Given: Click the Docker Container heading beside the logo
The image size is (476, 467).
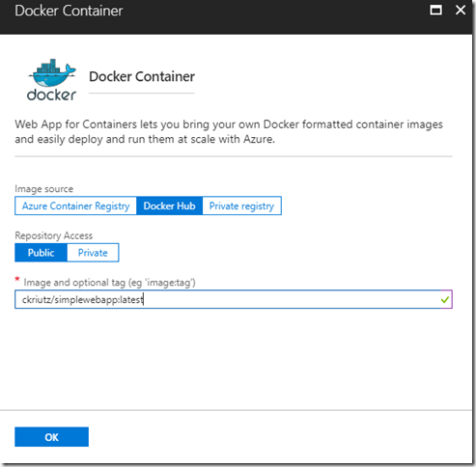Looking at the screenshot, I should click(x=142, y=76).
